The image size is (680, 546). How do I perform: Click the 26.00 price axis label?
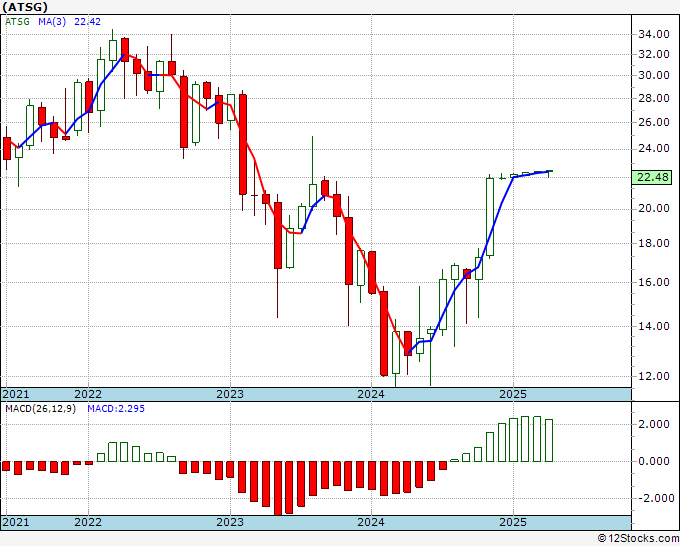coord(654,122)
